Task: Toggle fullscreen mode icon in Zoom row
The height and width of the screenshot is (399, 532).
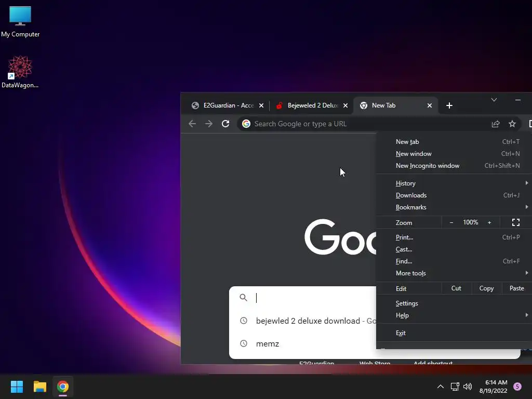Action: pyautogui.click(x=516, y=222)
